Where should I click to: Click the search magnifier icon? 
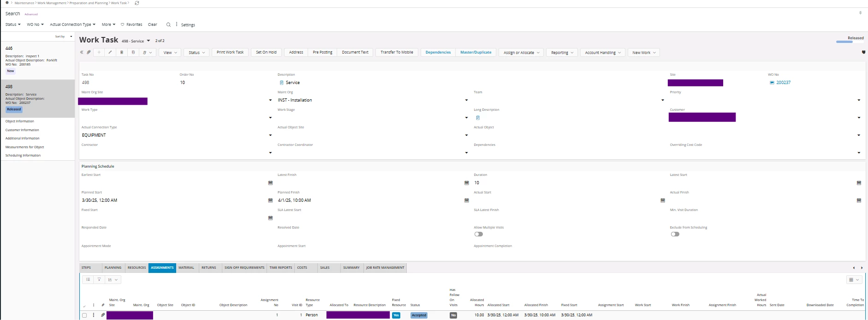(168, 24)
